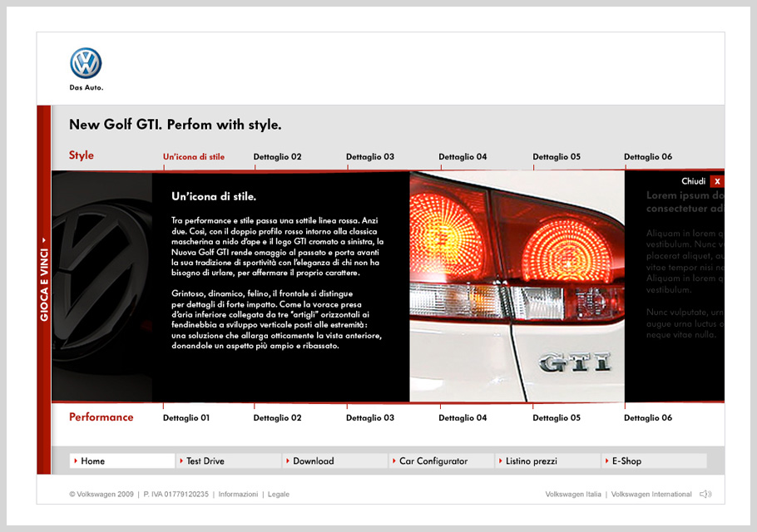This screenshot has height=532, width=757.
Task: Open Dettaglio 04 in Style row
Action: pos(463,157)
